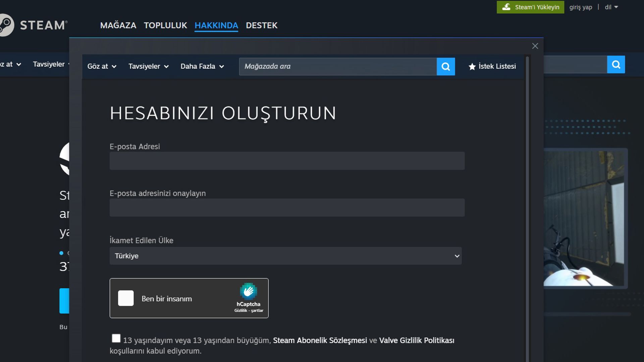644x362 pixels.
Task: Expand the Daha Fazla dropdown
Action: click(202, 66)
